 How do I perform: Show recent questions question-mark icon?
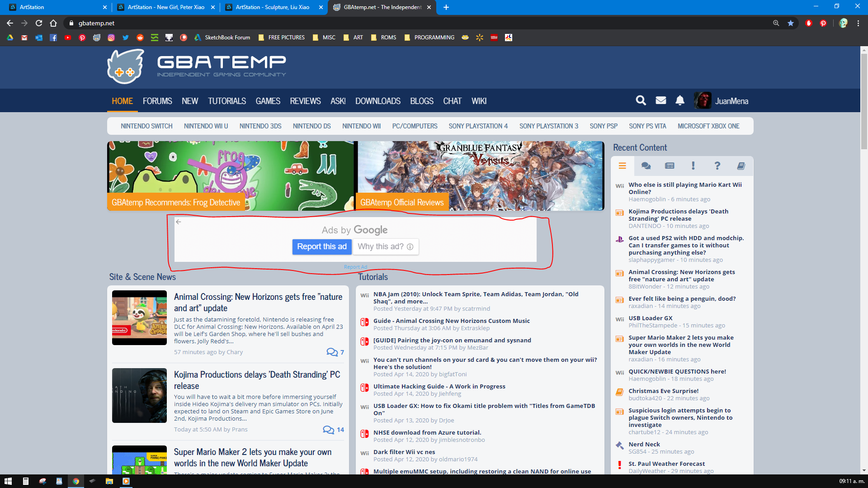717,166
